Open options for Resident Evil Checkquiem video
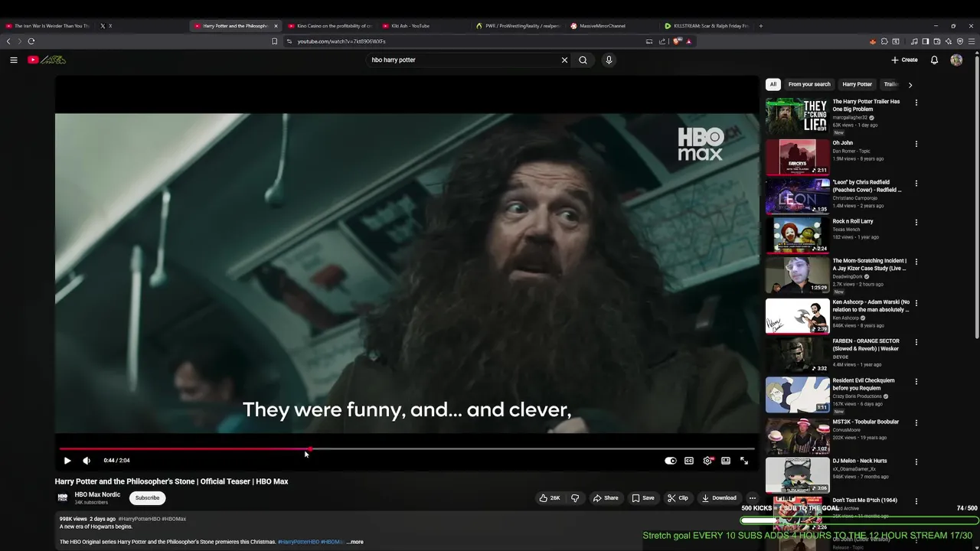The image size is (980, 551). [916, 381]
